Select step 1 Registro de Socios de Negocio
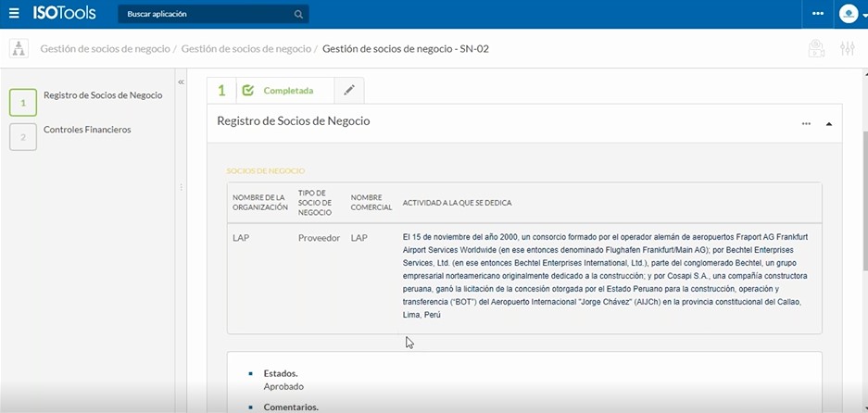868x413 pixels. click(102, 95)
